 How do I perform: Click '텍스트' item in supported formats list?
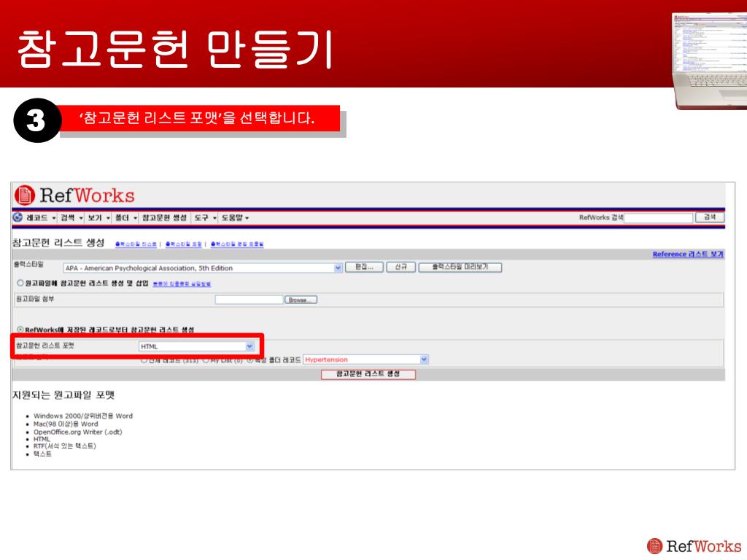[42, 454]
